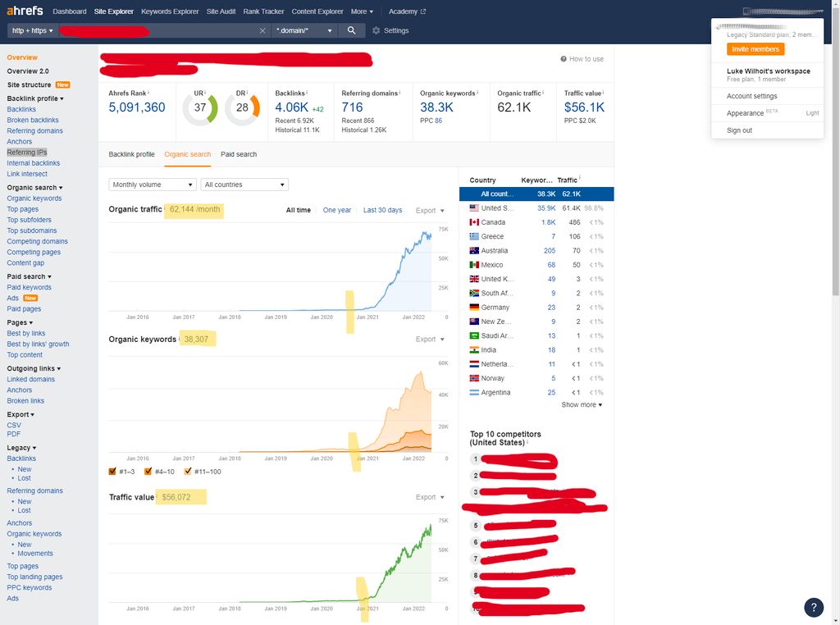Click the Germany flag icon
The width and height of the screenshot is (840, 625).
[x=474, y=308]
